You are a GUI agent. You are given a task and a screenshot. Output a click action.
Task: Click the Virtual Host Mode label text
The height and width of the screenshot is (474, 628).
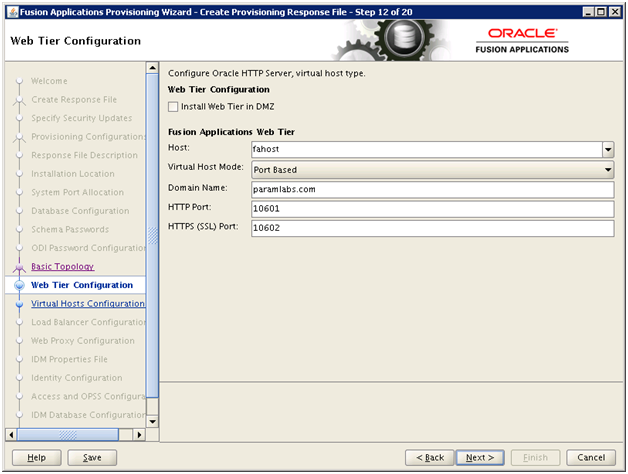(205, 167)
